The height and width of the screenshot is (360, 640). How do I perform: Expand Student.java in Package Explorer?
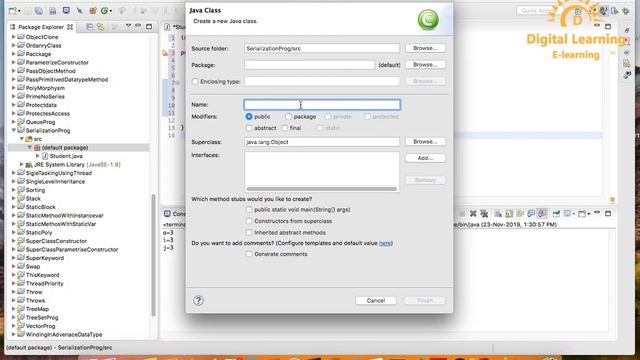pos(38,156)
